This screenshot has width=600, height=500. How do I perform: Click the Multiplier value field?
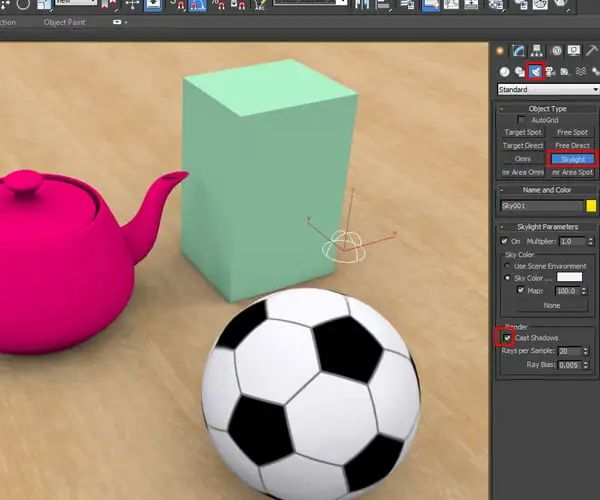[572, 241]
